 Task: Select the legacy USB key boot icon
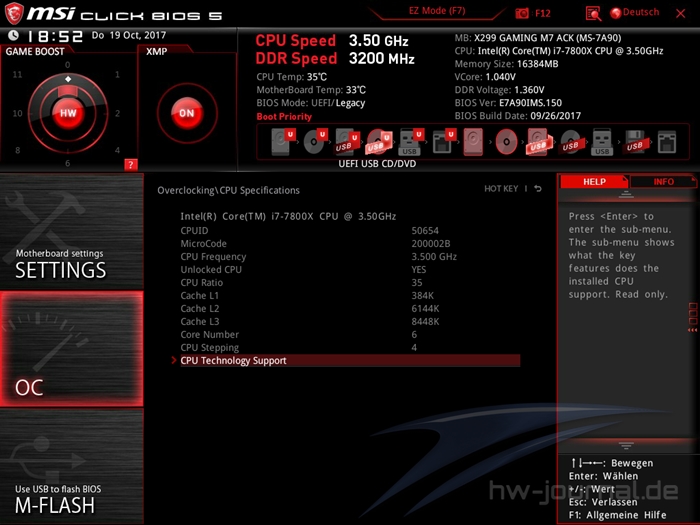602,142
